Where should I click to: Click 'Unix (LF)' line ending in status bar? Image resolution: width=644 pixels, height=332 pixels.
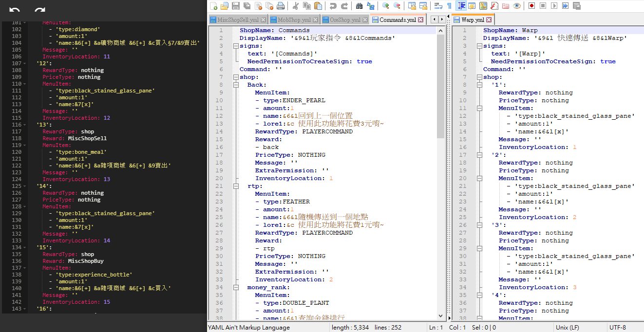click(x=568, y=328)
